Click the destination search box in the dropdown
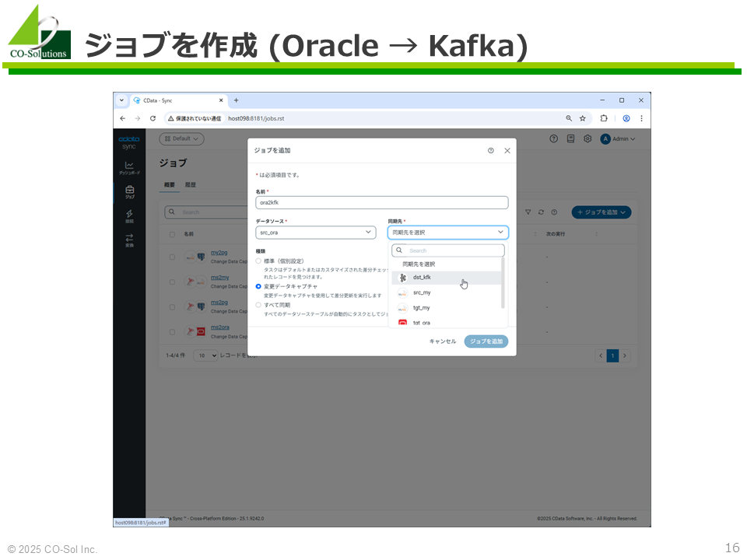This screenshot has width=747, height=560. coord(448,250)
